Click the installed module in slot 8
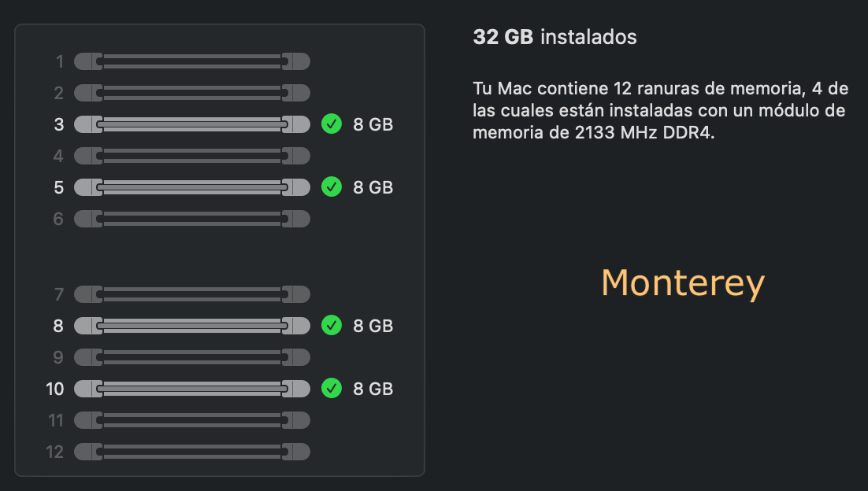The width and height of the screenshot is (868, 491). tap(191, 326)
